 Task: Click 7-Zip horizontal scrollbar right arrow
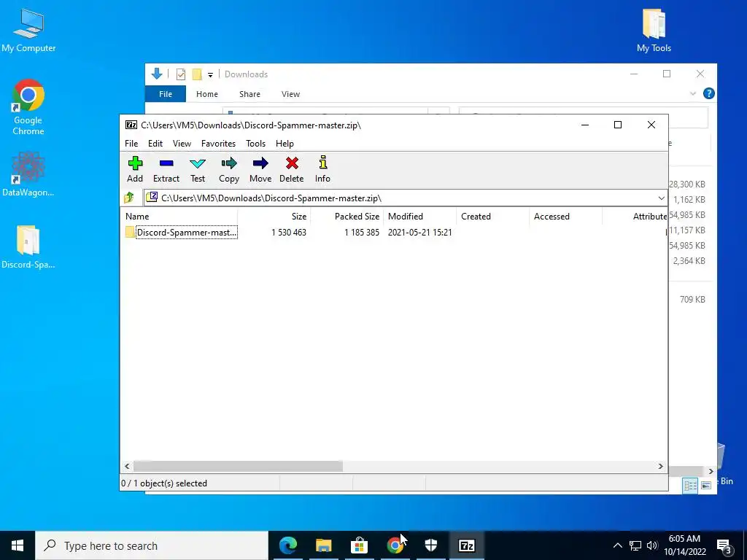660,466
